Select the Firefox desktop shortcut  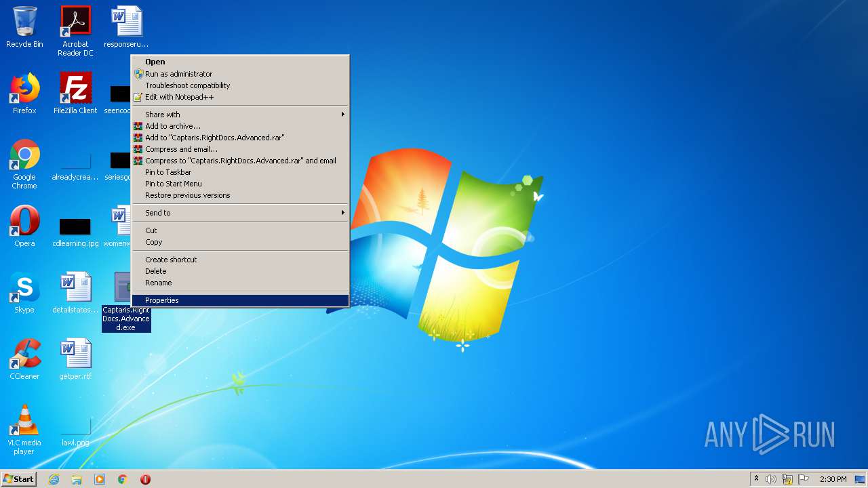pos(24,94)
